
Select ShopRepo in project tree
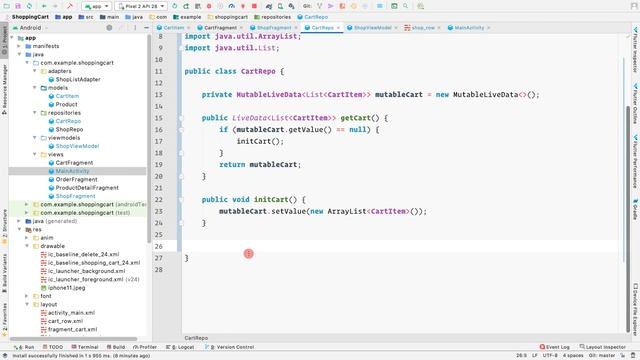[69, 129]
